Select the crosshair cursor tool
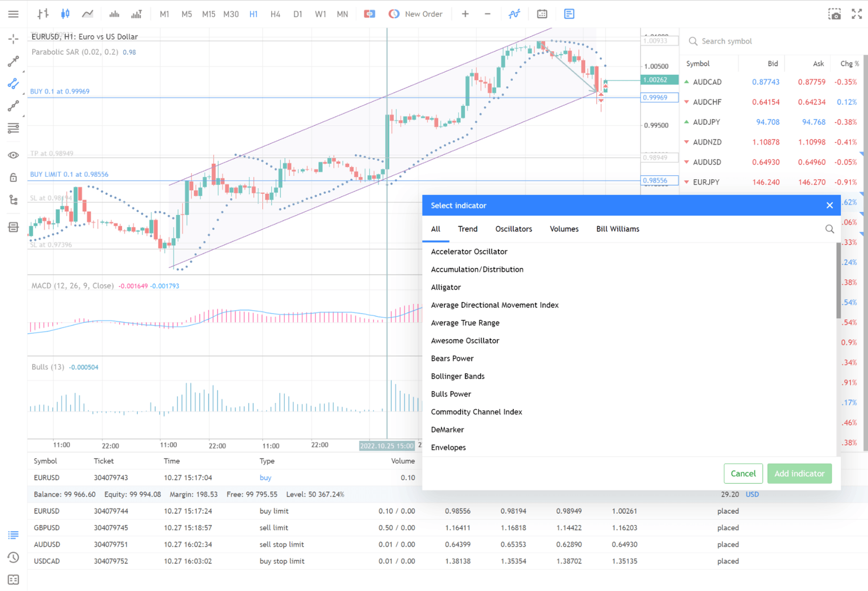The height and width of the screenshot is (591, 868). point(13,39)
